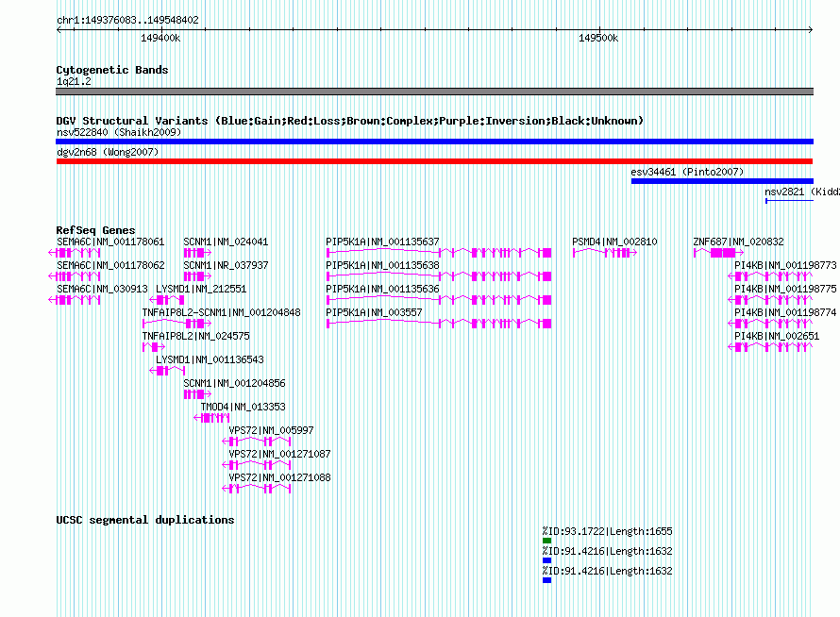This screenshot has height=617, width=840.
Task: Select SEMA6C|NM_001178062 gene label
Action: (x=110, y=265)
